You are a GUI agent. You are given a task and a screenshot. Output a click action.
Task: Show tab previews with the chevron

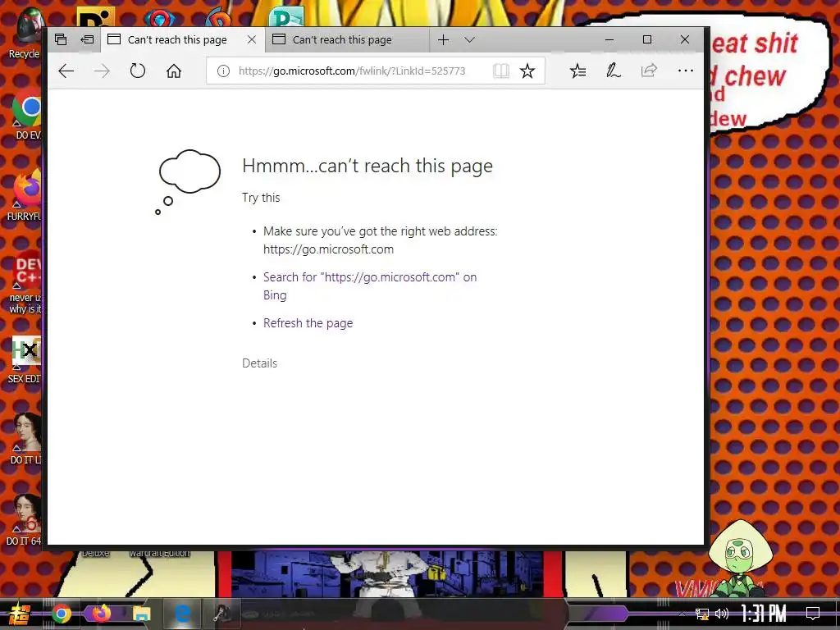tap(469, 39)
